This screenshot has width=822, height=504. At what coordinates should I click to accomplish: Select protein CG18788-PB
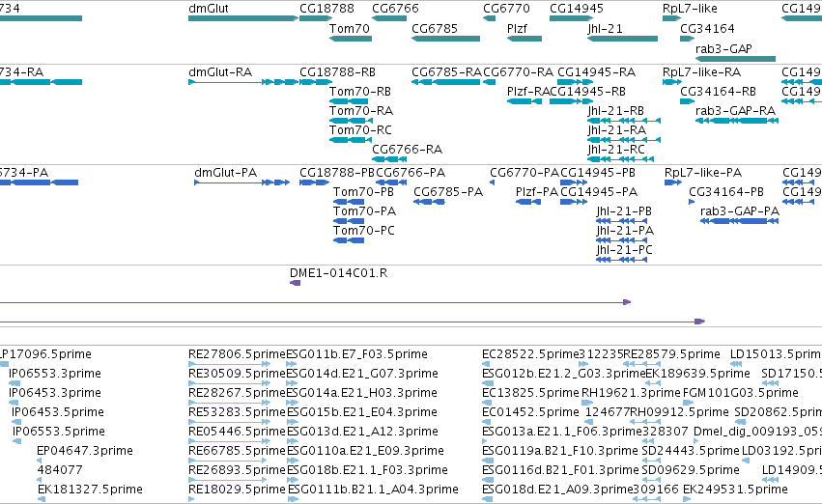click(315, 182)
